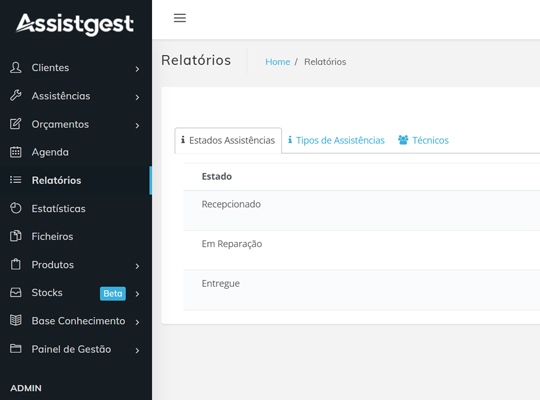Expand the Orçamentos submenu chevron
540x400 pixels.
pyautogui.click(x=137, y=125)
